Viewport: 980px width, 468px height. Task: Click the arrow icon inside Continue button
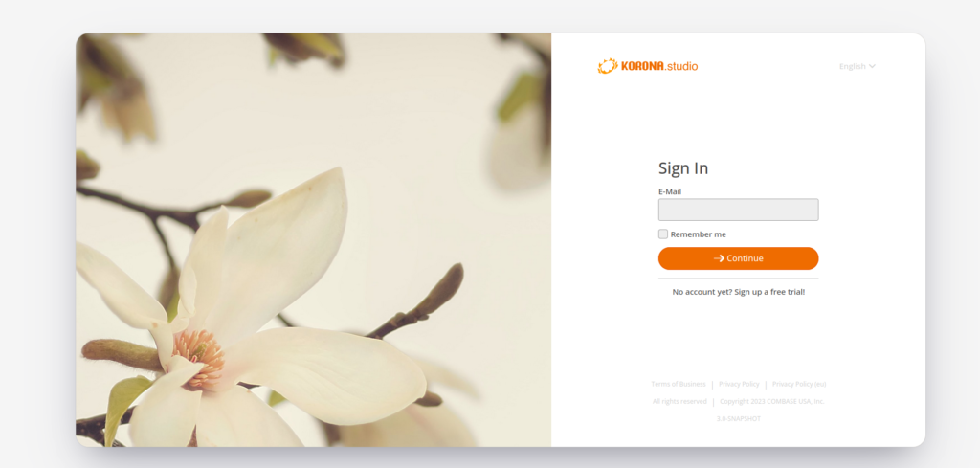[x=719, y=258]
